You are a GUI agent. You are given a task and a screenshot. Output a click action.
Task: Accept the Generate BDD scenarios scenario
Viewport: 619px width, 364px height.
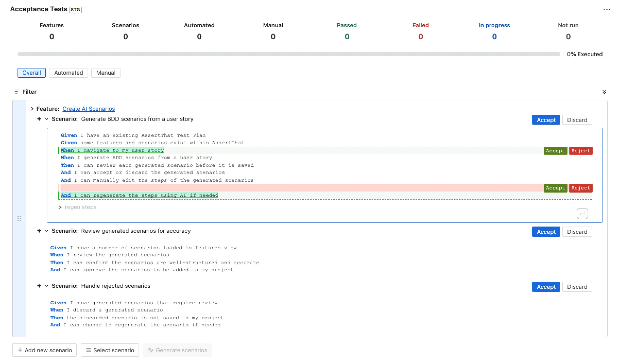(x=546, y=120)
